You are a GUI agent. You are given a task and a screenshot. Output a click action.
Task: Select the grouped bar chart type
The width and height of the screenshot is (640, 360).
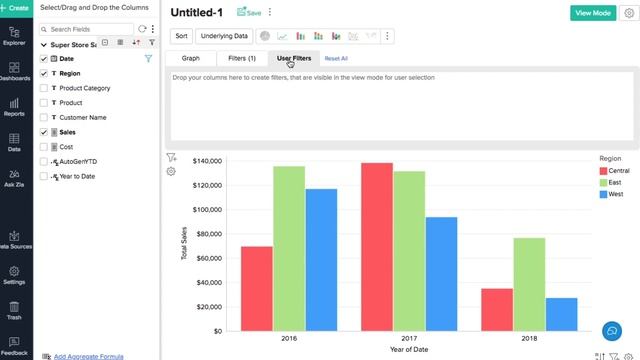300,36
